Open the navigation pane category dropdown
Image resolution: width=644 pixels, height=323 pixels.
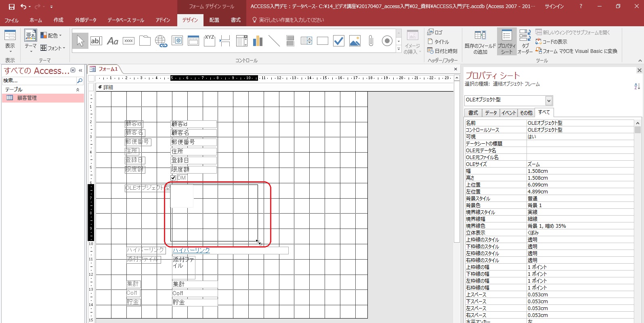pos(73,70)
